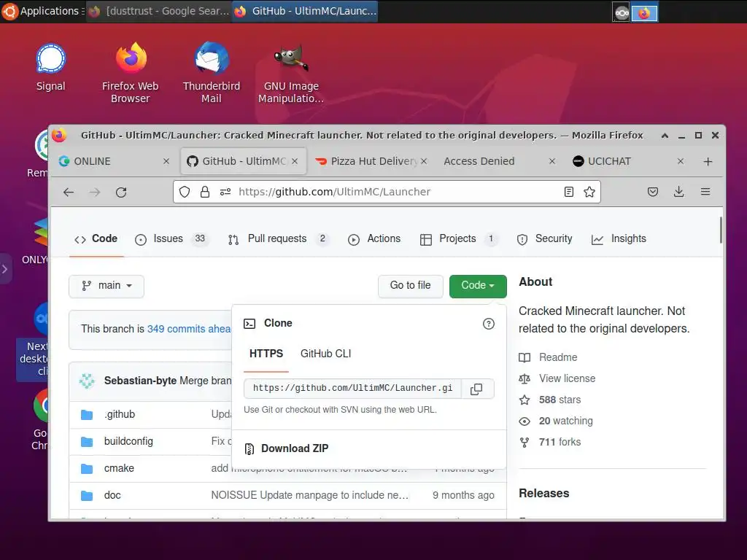Select the HTTPS clone tab

click(x=266, y=354)
